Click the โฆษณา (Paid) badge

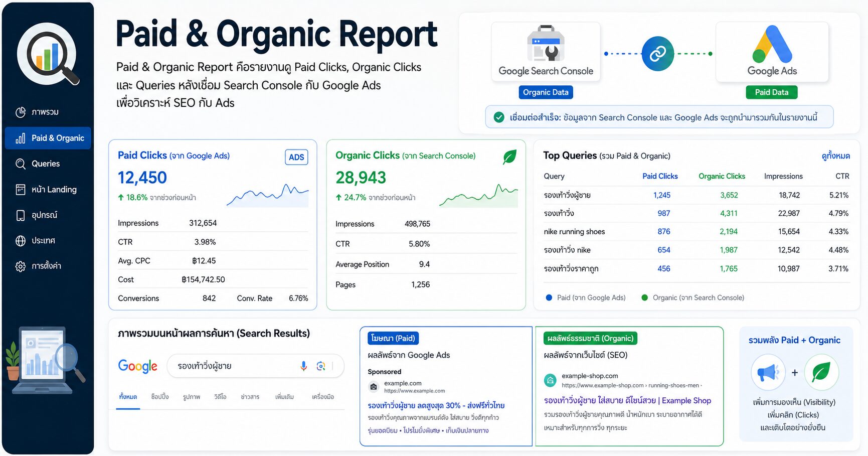[x=393, y=338]
